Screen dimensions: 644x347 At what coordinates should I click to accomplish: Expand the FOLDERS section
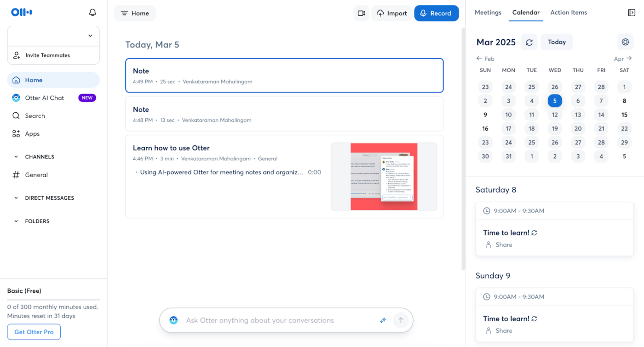(x=16, y=221)
